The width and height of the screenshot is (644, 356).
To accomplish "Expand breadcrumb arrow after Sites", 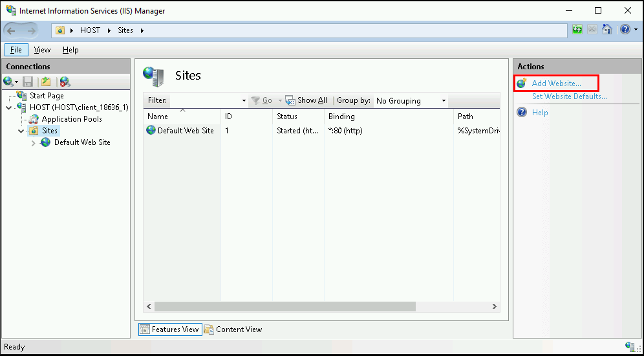I will [x=142, y=30].
